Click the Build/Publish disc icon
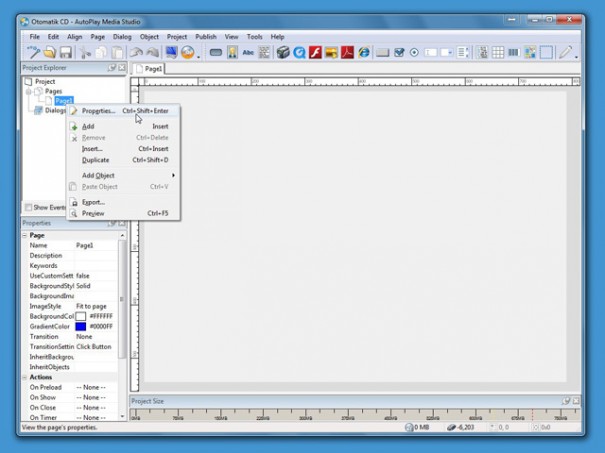This screenshot has height=453, width=605. (188, 52)
